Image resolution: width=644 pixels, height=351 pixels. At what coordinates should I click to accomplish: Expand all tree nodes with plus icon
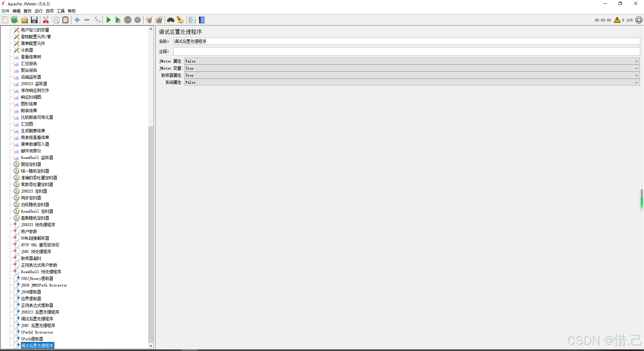tap(77, 20)
